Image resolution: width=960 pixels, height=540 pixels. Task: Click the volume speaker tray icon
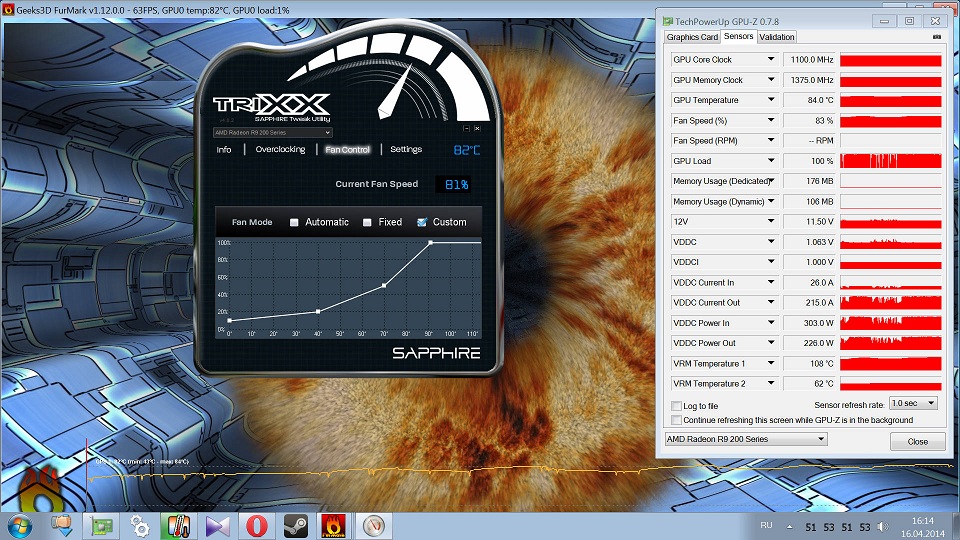pyautogui.click(x=882, y=527)
